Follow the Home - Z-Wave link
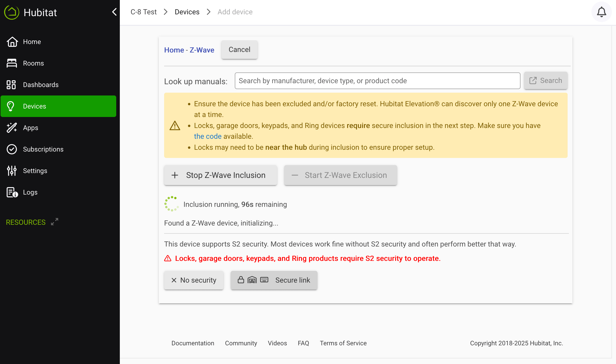Viewport: 616px width, 364px height. tap(189, 50)
